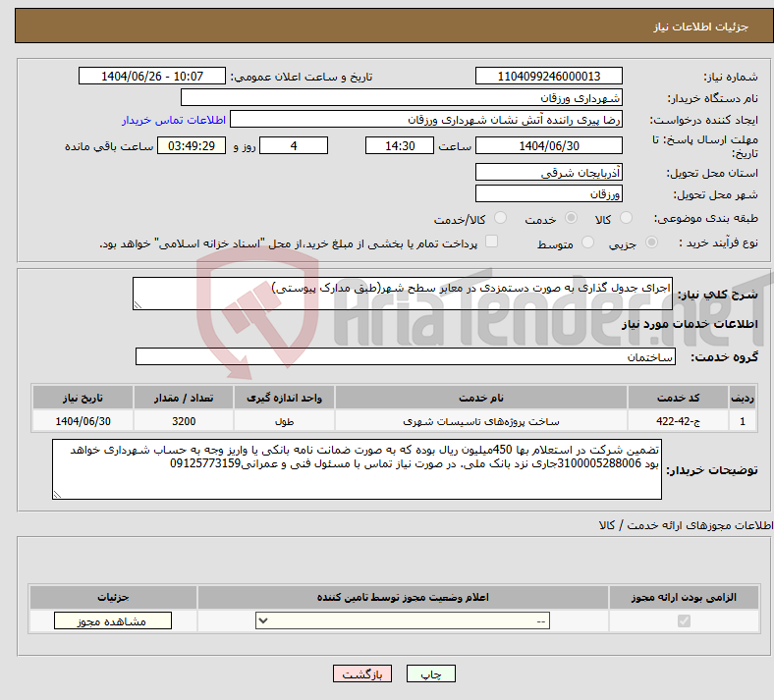Select the کالا/خدمت radio button

(x=501, y=218)
